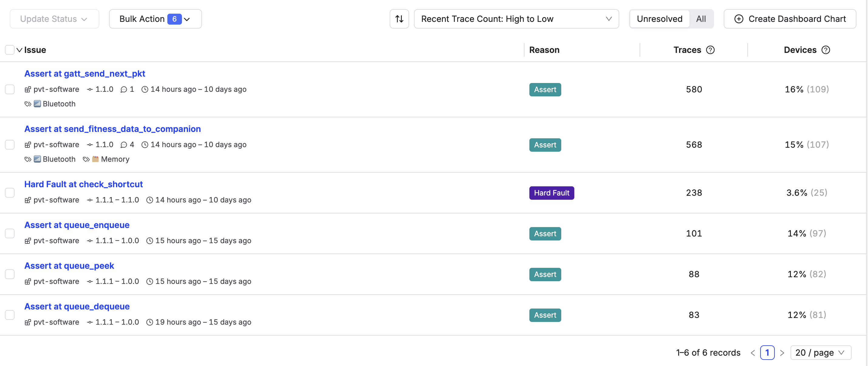Open the Bulk Action dropdown
868x366 pixels.
pyautogui.click(x=155, y=19)
